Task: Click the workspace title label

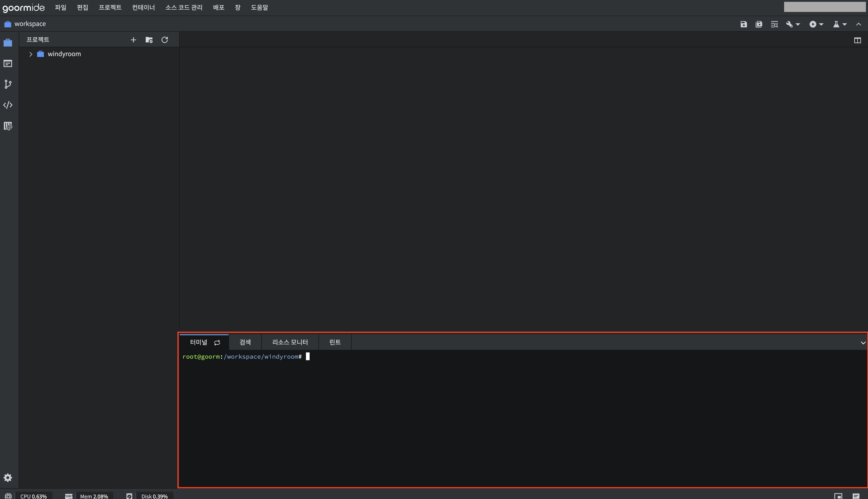Action: (x=30, y=24)
